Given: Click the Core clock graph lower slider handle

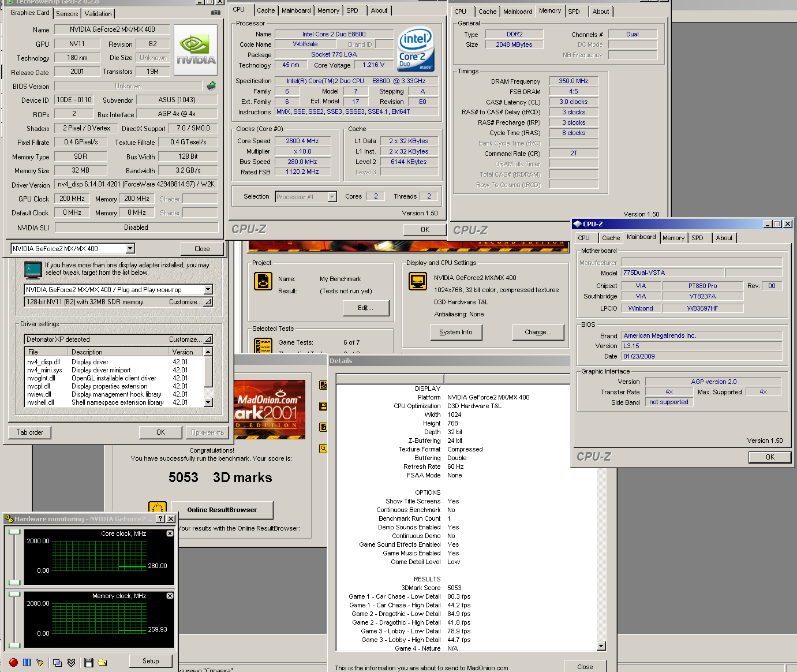Looking at the screenshot, I should point(15,583).
